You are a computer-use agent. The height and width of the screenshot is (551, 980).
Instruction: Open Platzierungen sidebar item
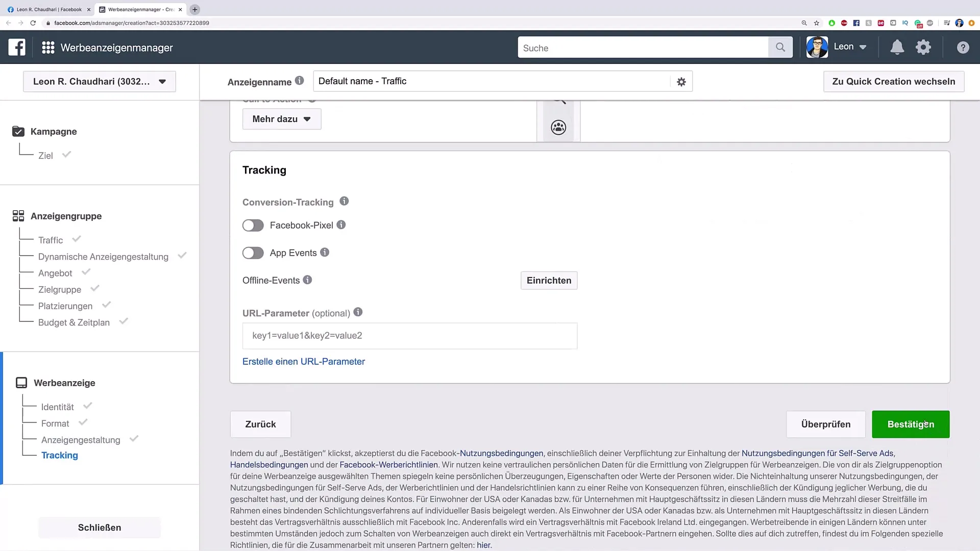pos(65,306)
